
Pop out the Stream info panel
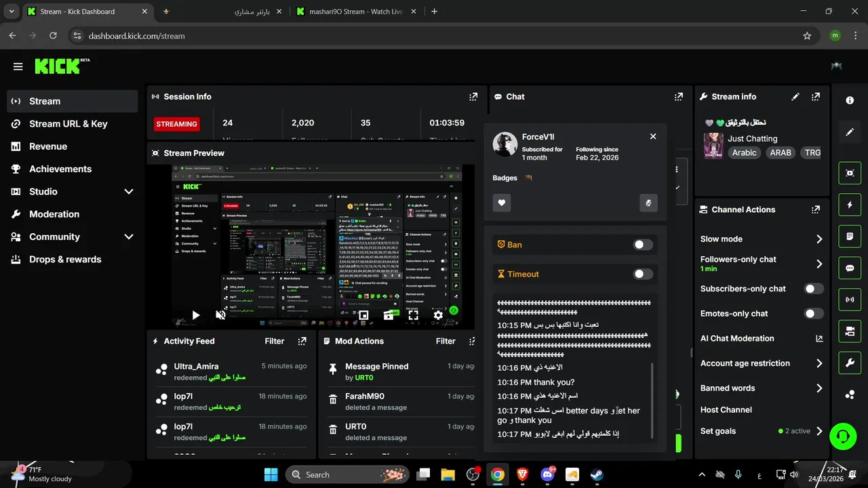(816, 97)
